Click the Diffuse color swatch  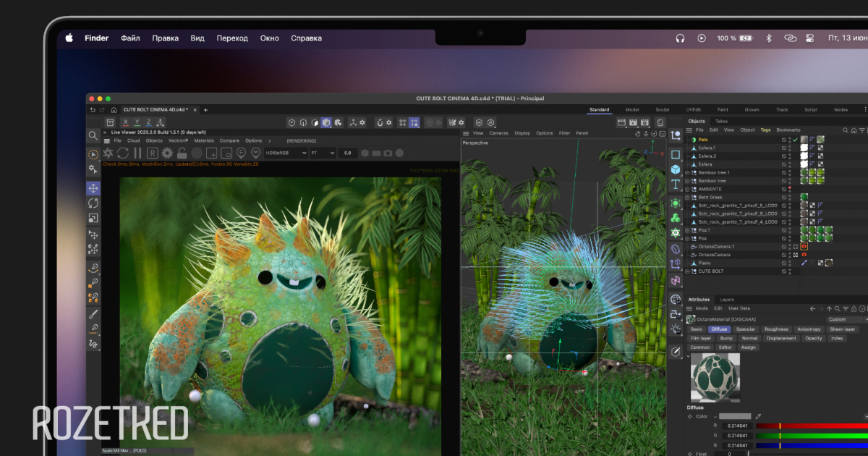pos(735,416)
